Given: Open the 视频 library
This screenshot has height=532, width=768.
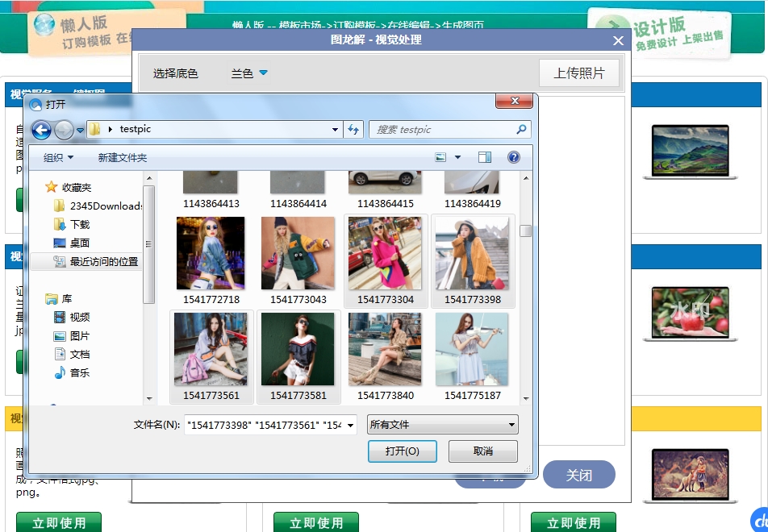Looking at the screenshot, I should pyautogui.click(x=72, y=317).
